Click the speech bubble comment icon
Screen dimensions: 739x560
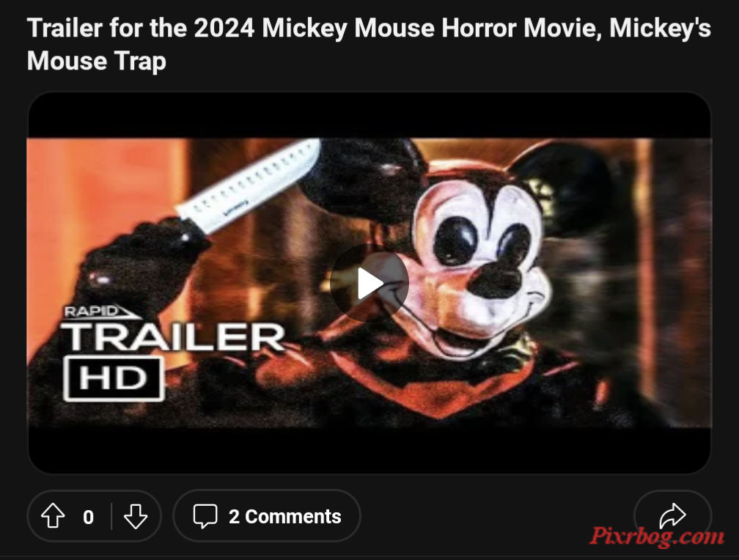[205, 516]
